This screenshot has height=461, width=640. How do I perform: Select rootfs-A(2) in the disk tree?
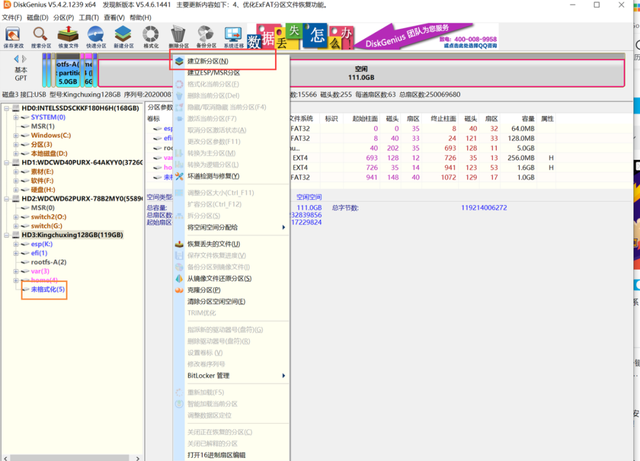[x=49, y=262]
